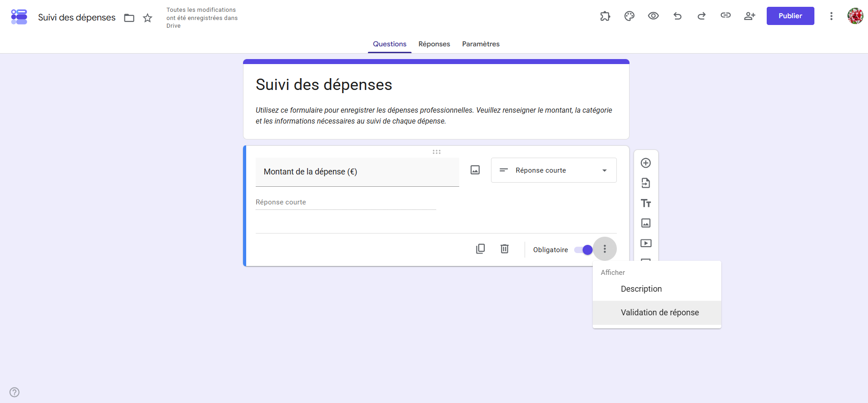This screenshot has height=403, width=868.
Task: Move the form to a Drive folder
Action: click(x=129, y=18)
